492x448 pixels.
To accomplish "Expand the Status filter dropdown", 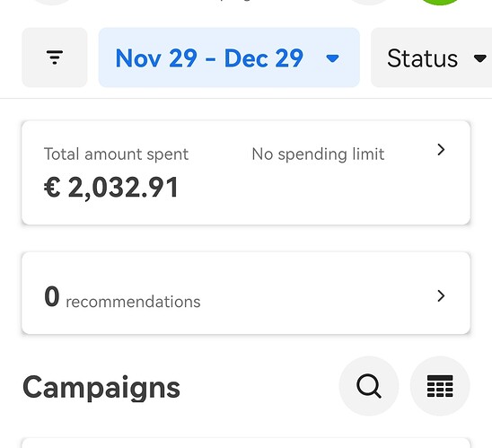I will 432,57.
